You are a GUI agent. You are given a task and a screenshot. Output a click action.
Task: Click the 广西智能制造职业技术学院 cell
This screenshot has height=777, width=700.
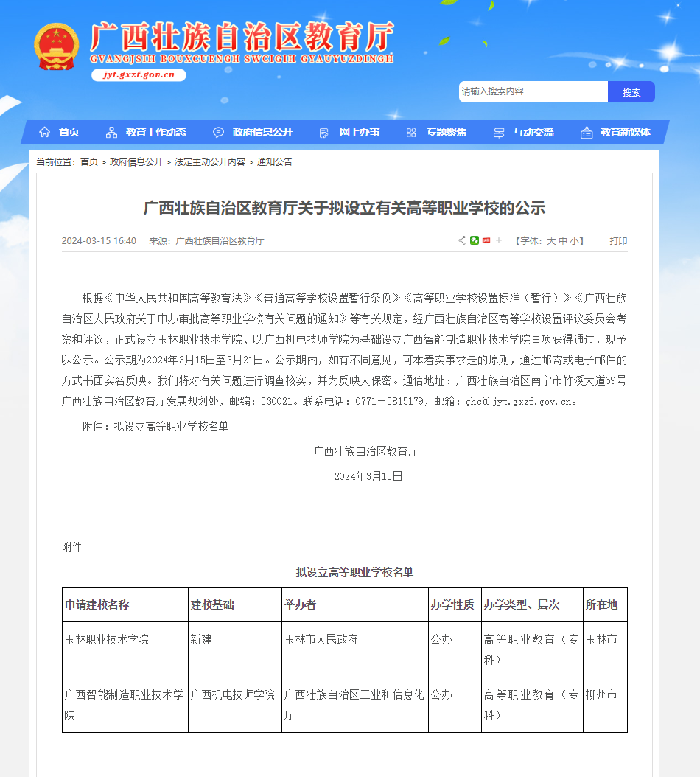(x=125, y=705)
